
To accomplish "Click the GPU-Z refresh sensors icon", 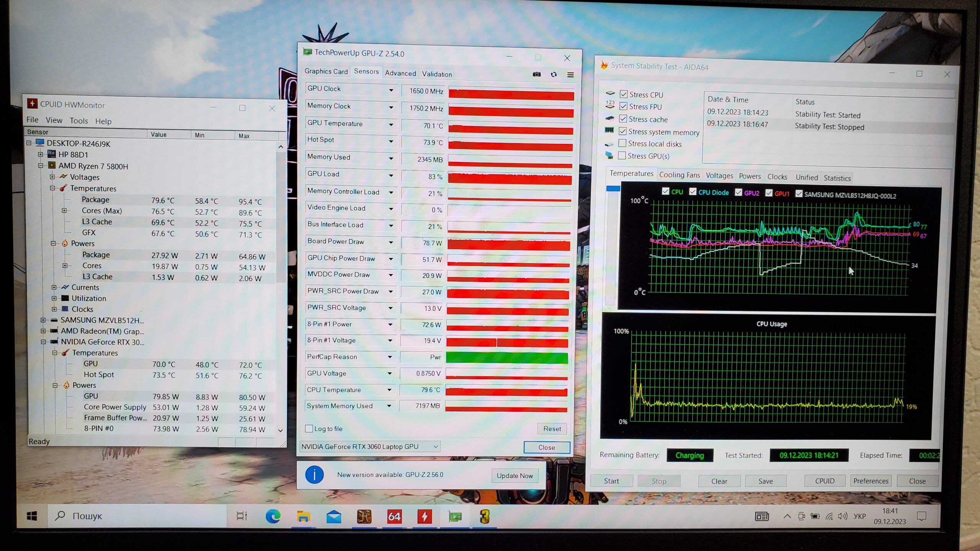I will point(554,75).
